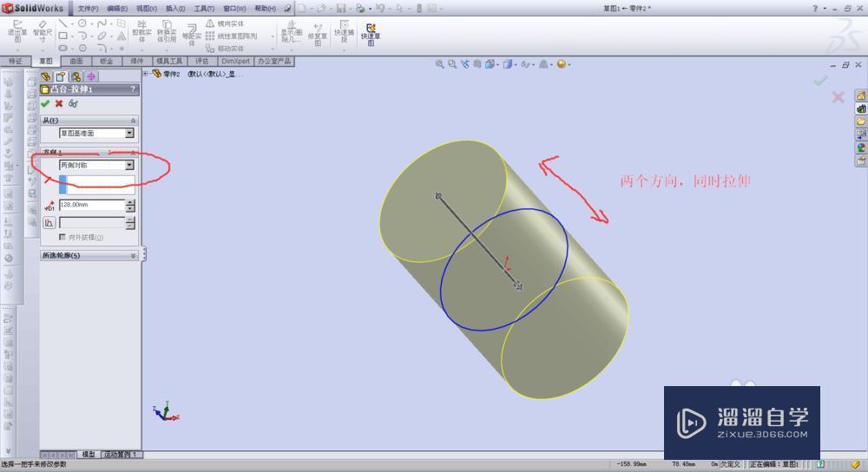Select the 剪裁实体 trim entities tool

point(141,32)
